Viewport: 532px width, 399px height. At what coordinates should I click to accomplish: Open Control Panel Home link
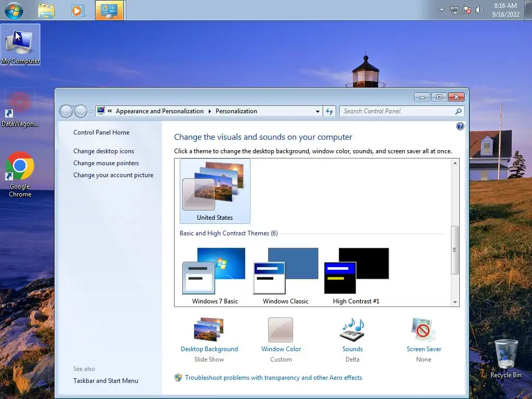(101, 132)
